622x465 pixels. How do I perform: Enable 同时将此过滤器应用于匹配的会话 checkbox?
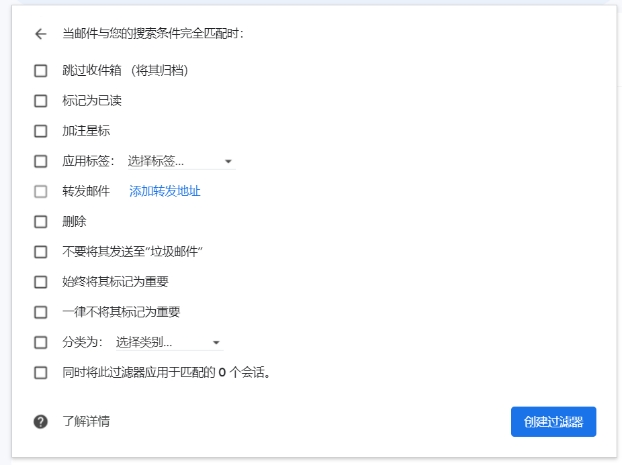coord(40,373)
